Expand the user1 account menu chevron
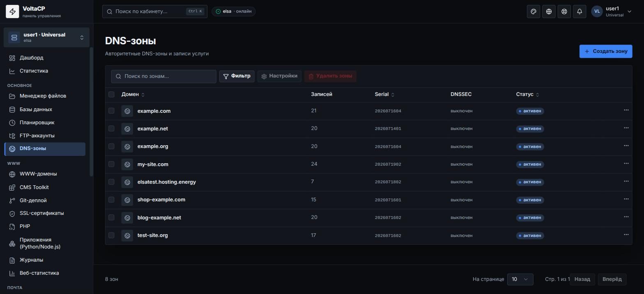The image size is (644, 294). tap(630, 11)
